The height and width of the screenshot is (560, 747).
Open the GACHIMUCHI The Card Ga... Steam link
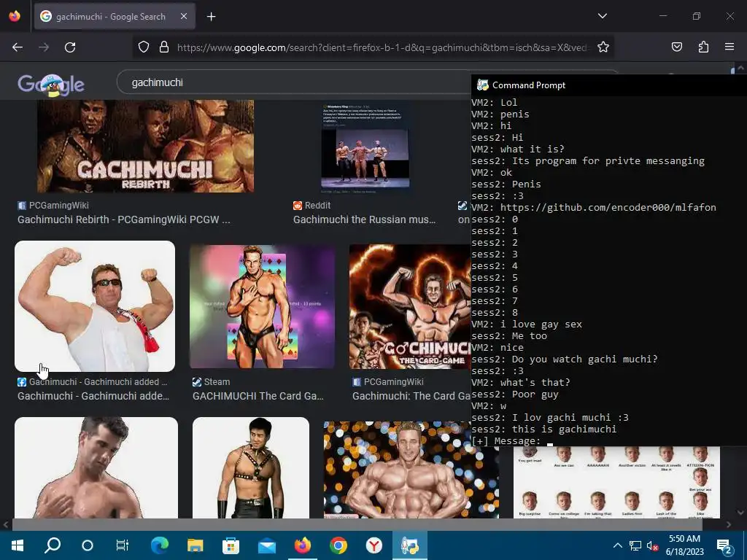click(258, 396)
